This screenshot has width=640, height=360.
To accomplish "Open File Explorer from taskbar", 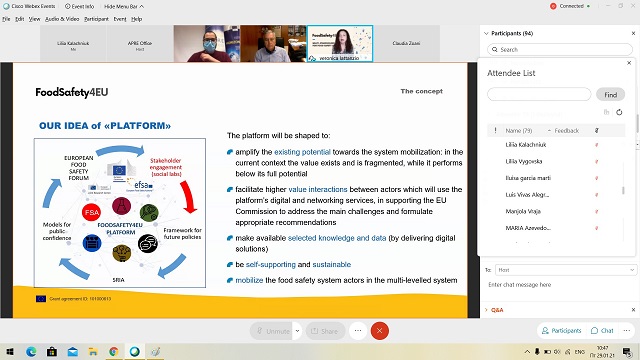I will click(93, 351).
